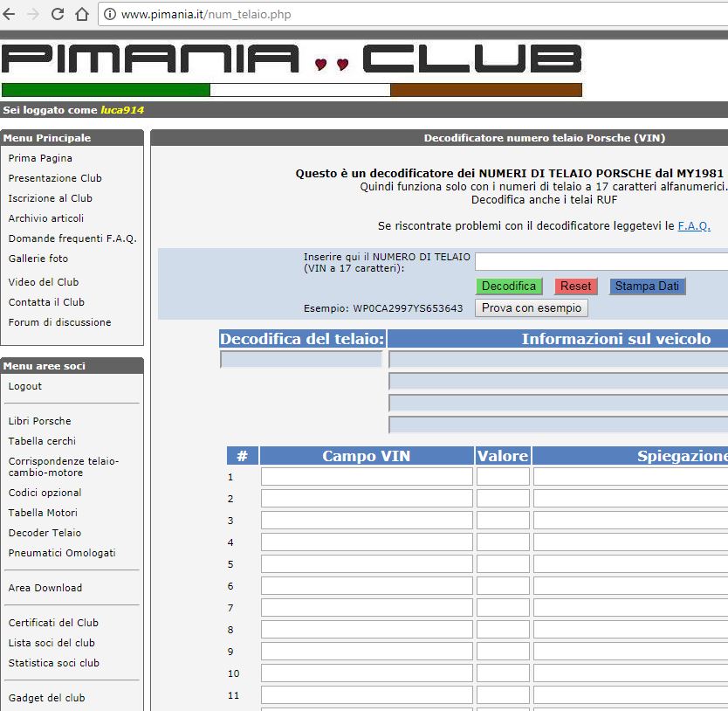
Task: Open Forum di discussione
Action: [x=60, y=322]
